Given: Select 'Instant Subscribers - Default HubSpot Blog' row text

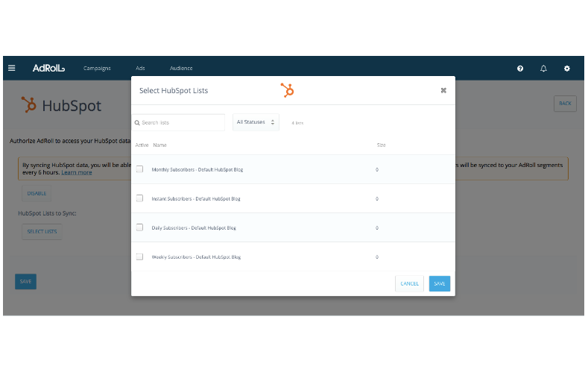Looking at the screenshot, I should pos(196,199).
